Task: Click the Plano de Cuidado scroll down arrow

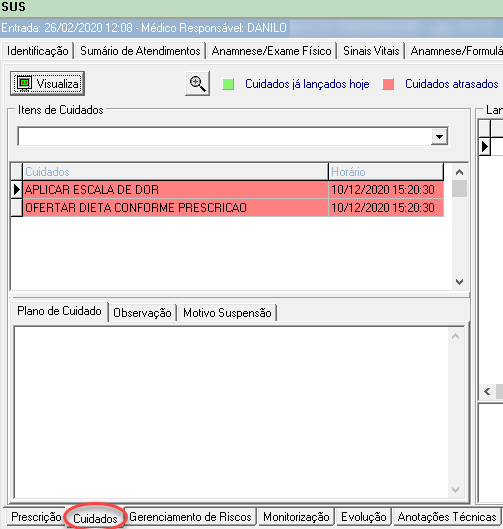Action: [455, 489]
